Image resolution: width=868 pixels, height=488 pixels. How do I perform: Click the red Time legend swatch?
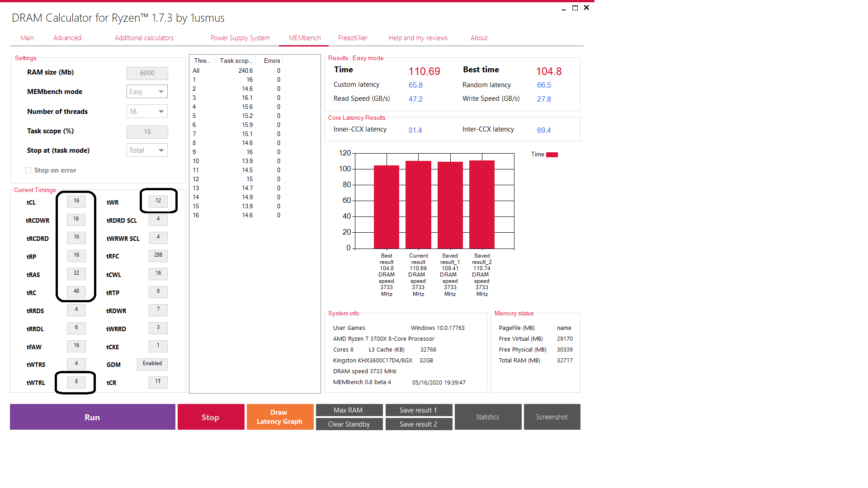click(552, 155)
